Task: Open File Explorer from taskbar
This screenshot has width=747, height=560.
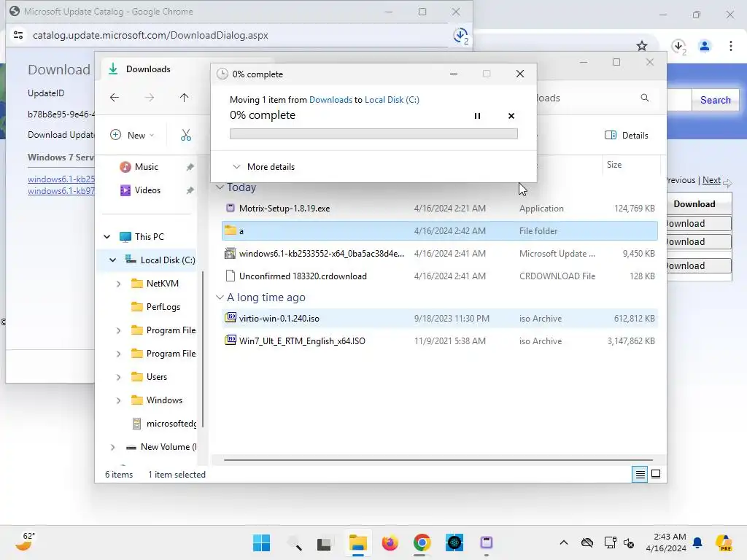Action: coord(357,542)
